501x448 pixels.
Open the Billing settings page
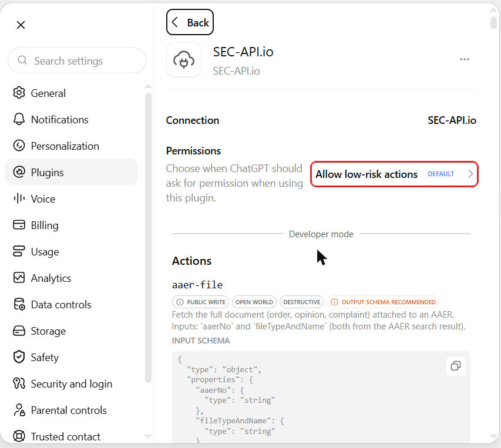click(x=71, y=225)
